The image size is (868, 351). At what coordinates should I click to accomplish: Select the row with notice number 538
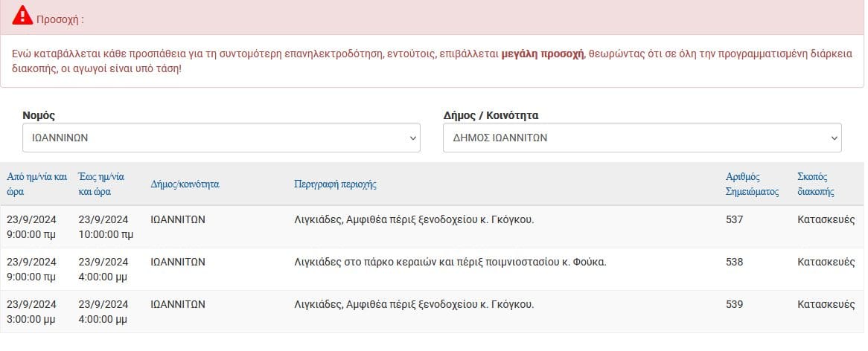432,269
